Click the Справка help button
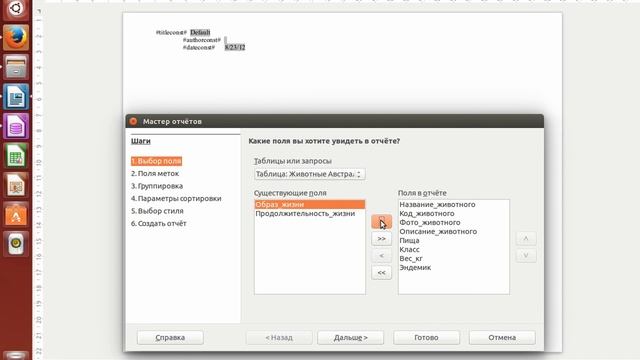The height and width of the screenshot is (360, 640). click(170, 338)
